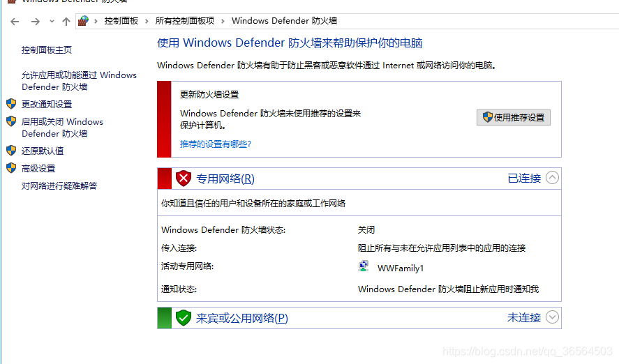Click 活动专用网络: label
619x364 pixels.
(x=188, y=266)
